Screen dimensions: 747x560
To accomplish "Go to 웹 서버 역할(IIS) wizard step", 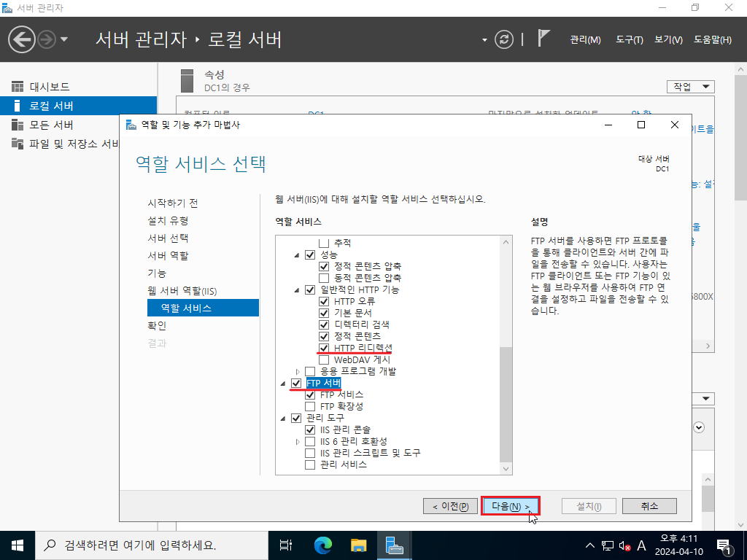I will pyautogui.click(x=182, y=291).
